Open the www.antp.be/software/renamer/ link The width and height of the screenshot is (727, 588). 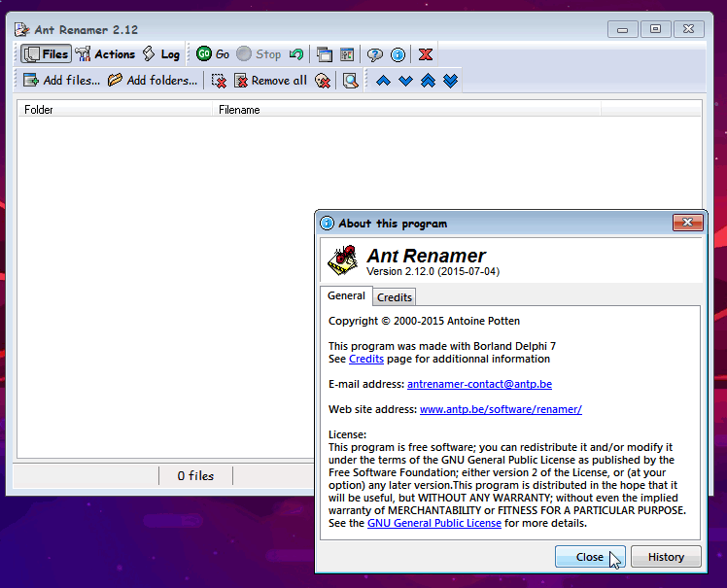pos(501,409)
